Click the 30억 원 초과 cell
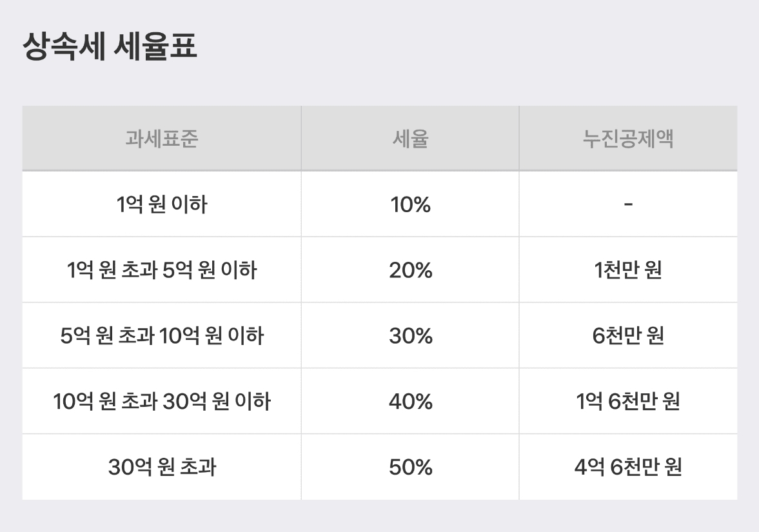Viewport: 759px width, 532px height. (161, 468)
